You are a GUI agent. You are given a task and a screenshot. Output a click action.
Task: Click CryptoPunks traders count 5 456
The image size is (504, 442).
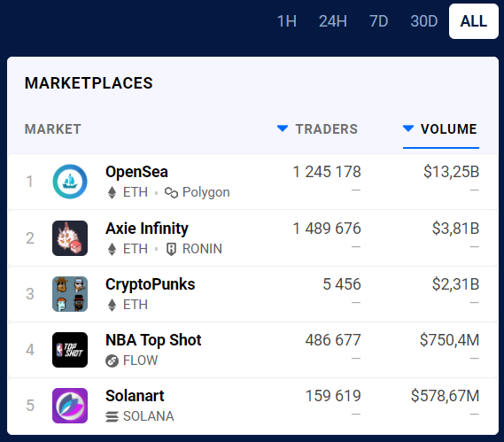342,284
